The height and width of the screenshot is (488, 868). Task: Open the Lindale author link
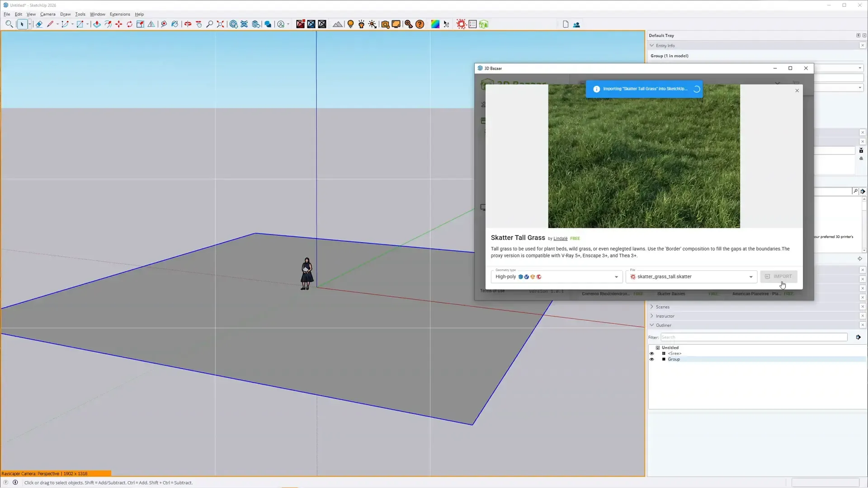pos(560,239)
